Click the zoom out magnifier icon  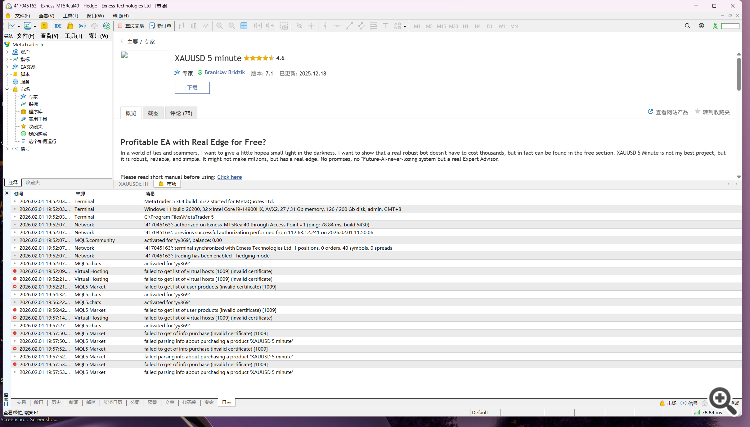point(232,26)
